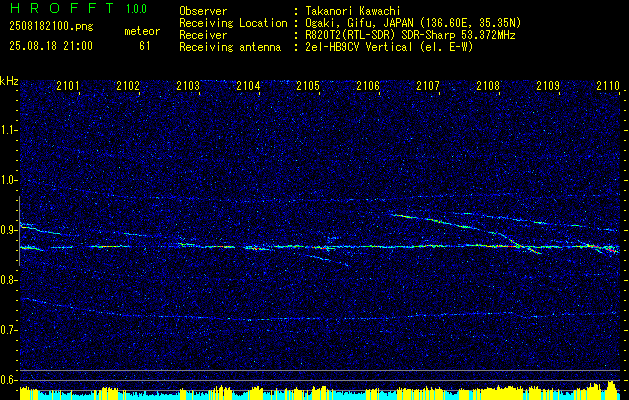Click the Ogaki, Gifu, JAPAN location text

click(x=413, y=23)
